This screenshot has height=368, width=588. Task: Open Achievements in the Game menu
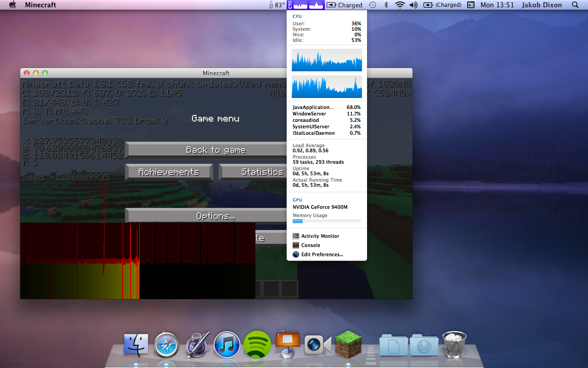point(169,172)
